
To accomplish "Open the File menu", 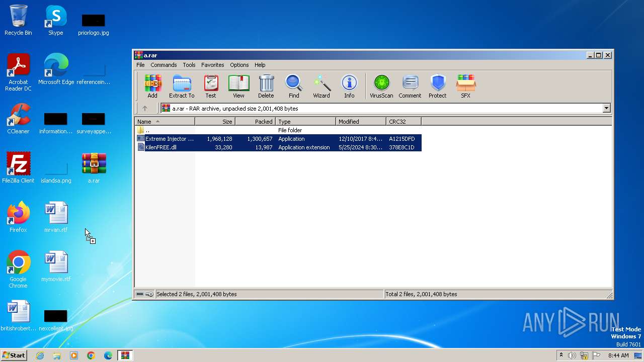I will coord(140,65).
